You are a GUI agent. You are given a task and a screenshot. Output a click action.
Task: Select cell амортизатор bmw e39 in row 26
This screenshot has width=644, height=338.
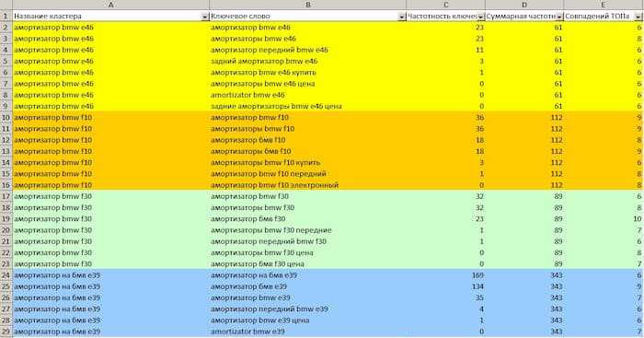click(307, 298)
